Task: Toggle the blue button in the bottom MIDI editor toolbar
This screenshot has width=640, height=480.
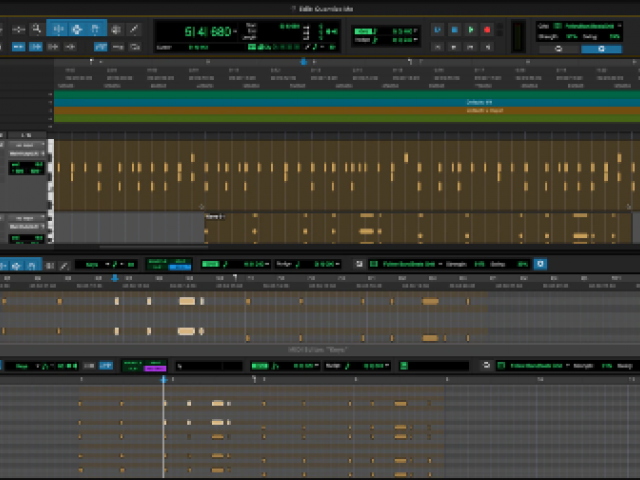Action: click(x=106, y=366)
